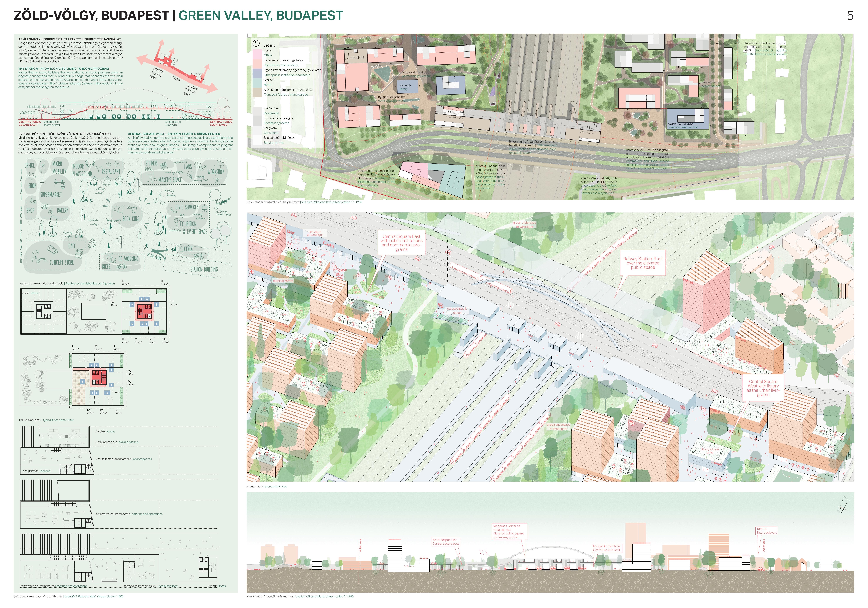Click the north compass icon above LEGEND

click(x=256, y=43)
